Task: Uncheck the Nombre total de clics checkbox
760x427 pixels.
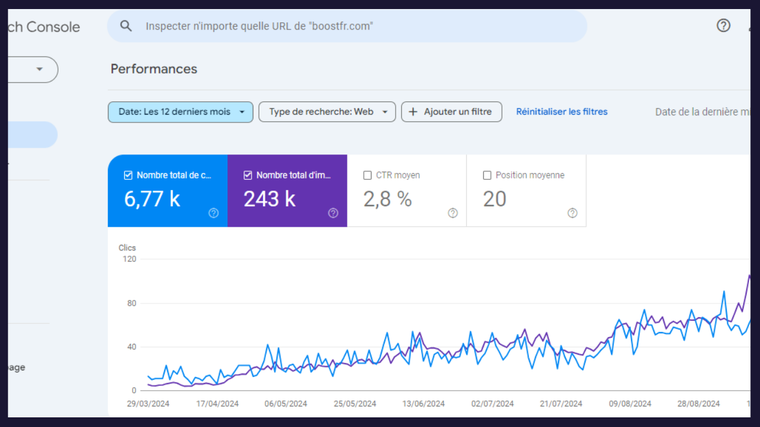Action: click(128, 175)
